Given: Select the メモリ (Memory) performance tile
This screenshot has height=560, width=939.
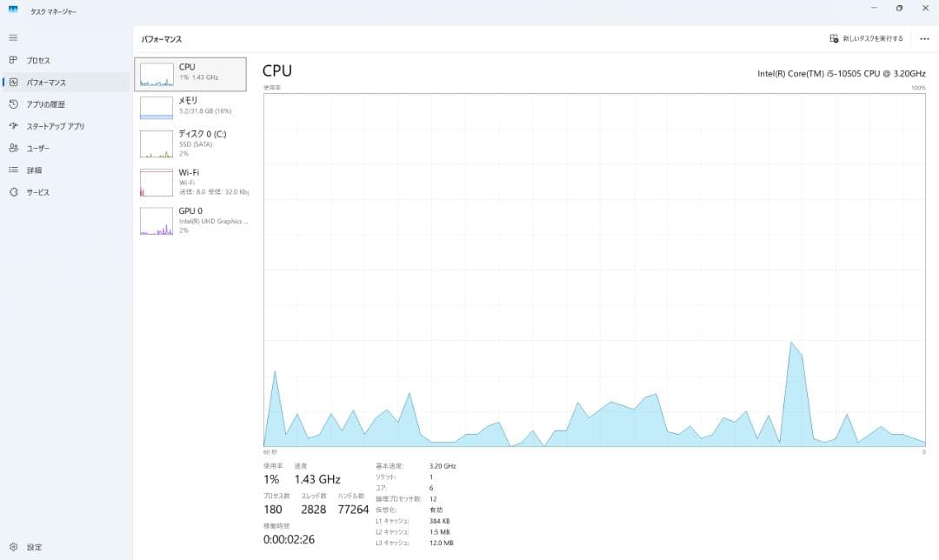Looking at the screenshot, I should (x=191, y=106).
